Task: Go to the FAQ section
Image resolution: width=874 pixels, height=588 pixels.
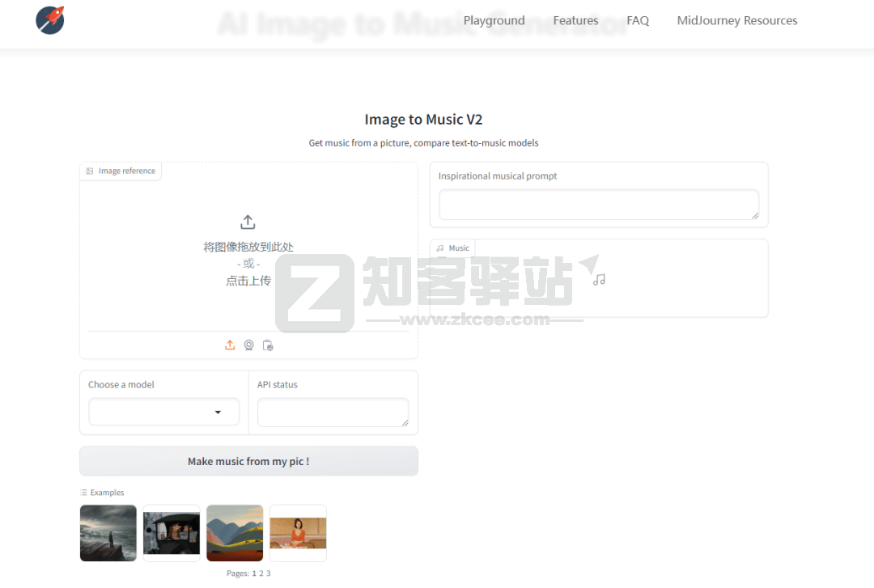Action: pos(638,21)
